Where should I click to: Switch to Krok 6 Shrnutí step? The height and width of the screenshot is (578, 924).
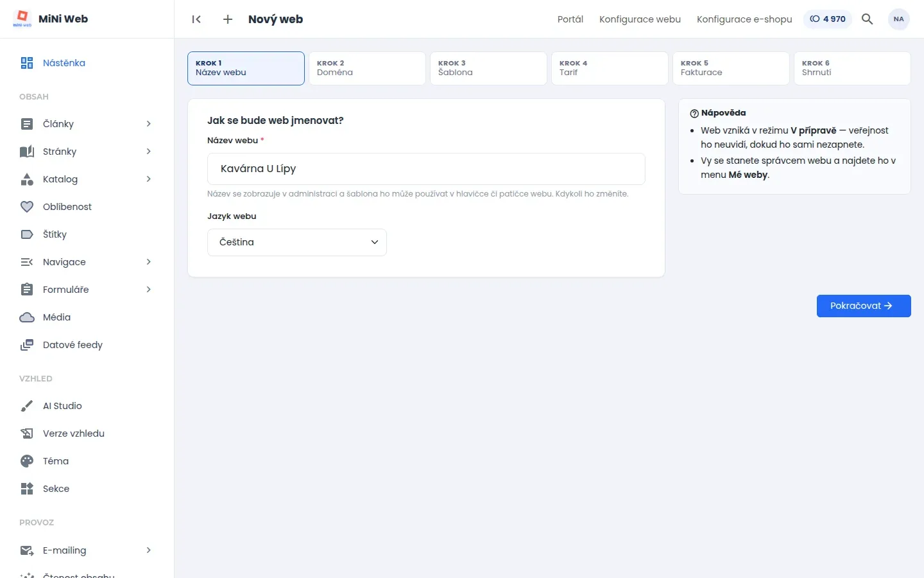pyautogui.click(x=852, y=68)
